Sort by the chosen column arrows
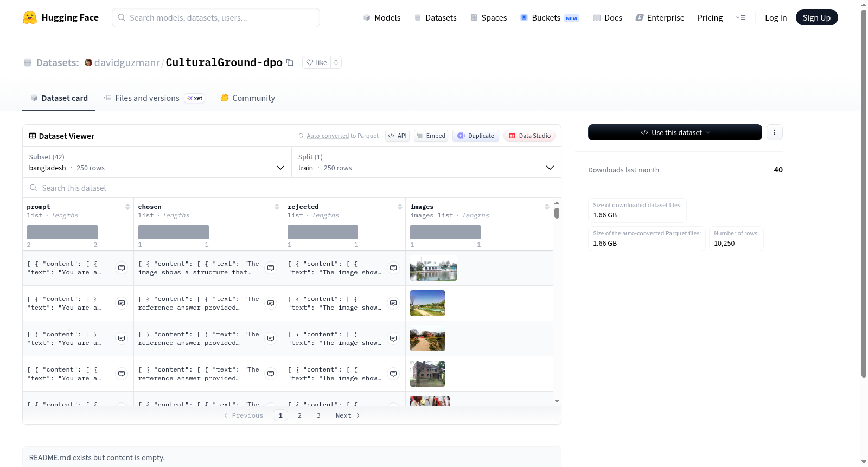Viewport: 868px width, 467px height. (x=277, y=207)
